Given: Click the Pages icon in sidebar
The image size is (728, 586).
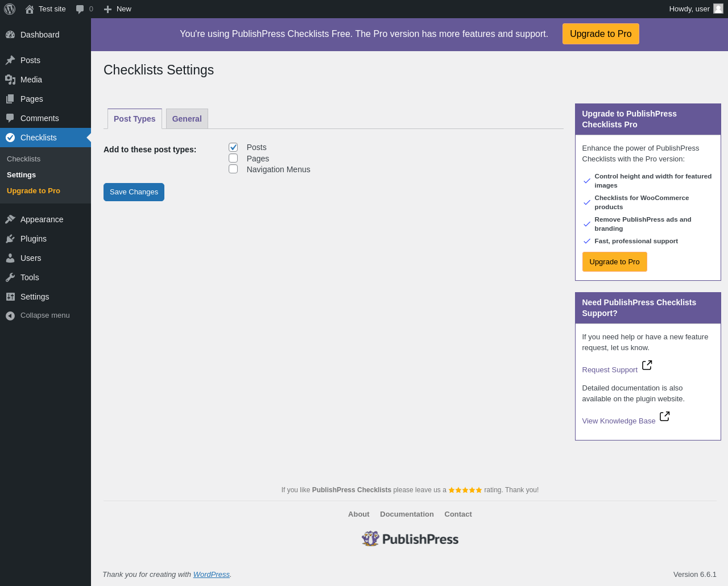Looking at the screenshot, I should point(10,99).
